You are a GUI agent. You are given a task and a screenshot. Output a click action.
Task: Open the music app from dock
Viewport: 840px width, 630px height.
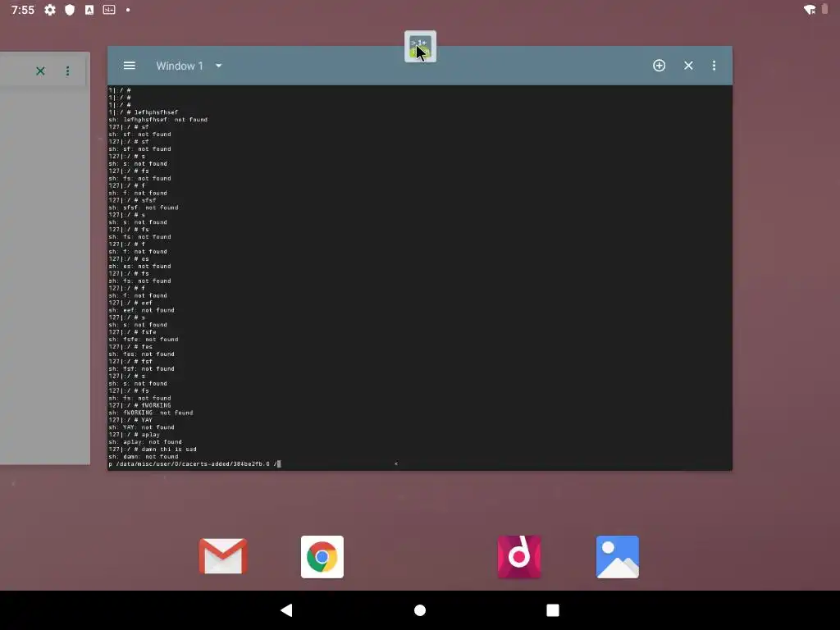click(518, 557)
